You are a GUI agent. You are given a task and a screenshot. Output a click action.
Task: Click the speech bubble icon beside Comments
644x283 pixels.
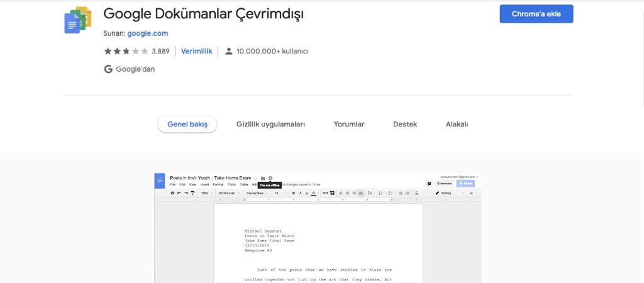coord(429,184)
